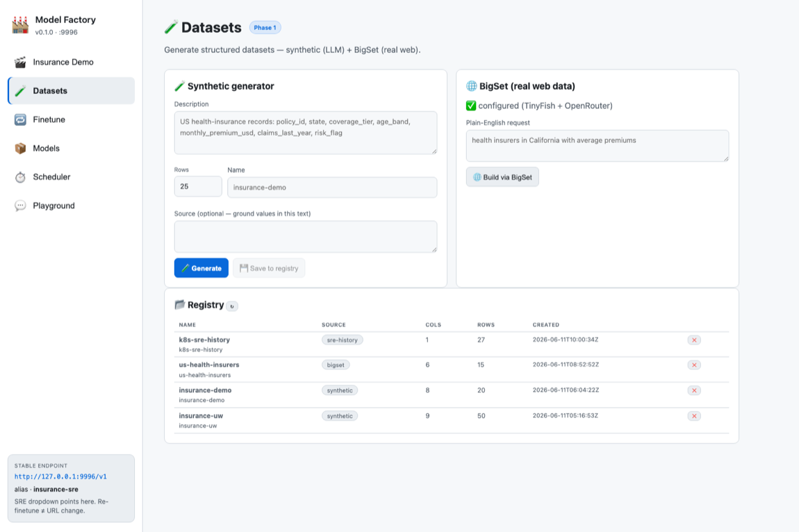Click timestamp 2026-06-11T10:00:34Z
Image resolution: width=799 pixels, height=532 pixels.
566,340
